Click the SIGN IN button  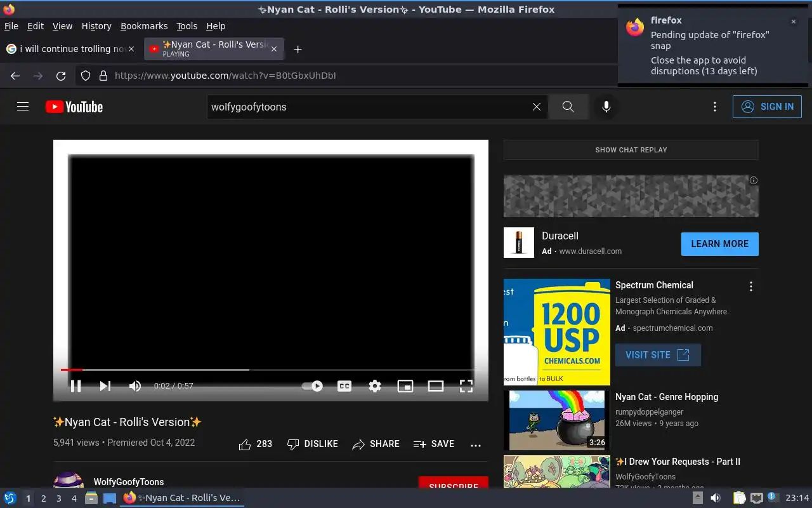[x=767, y=107]
